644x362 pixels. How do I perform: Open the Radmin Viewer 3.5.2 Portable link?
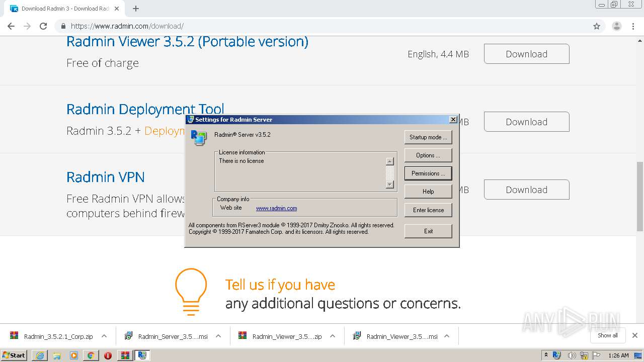coord(187,42)
